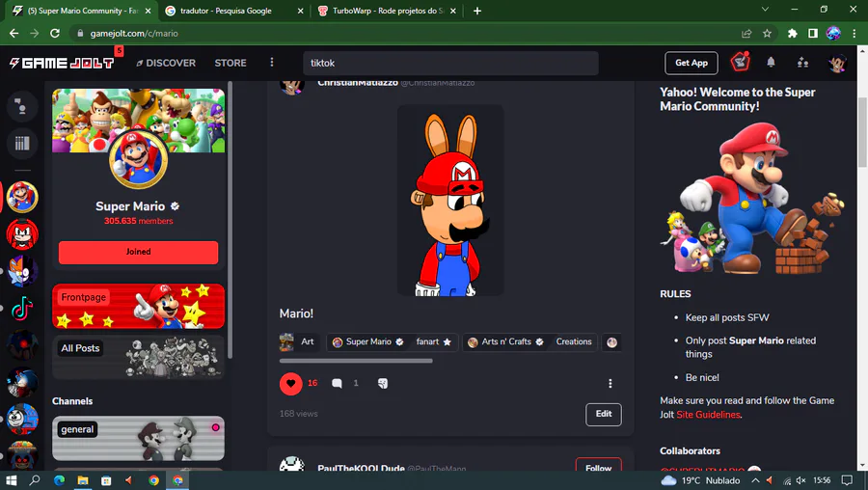868x490 pixels.
Task: Open ChristianMatiazzo's profile name
Action: (358, 83)
